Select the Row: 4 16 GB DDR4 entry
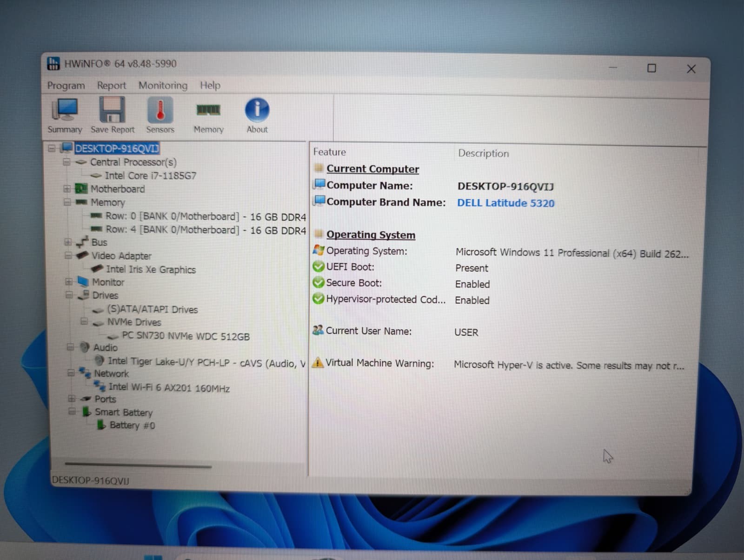This screenshot has width=744, height=560. pos(206,230)
